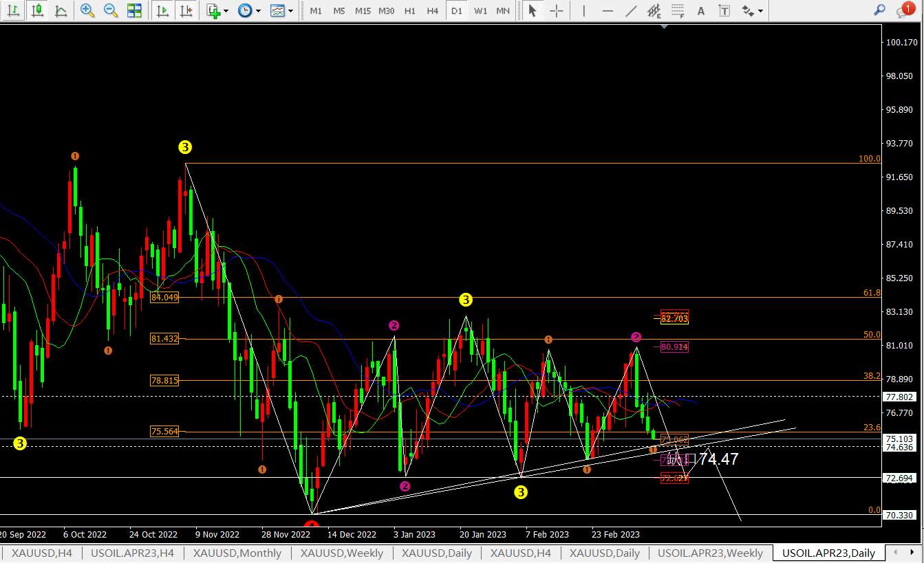Draw a vertical line

584,10
